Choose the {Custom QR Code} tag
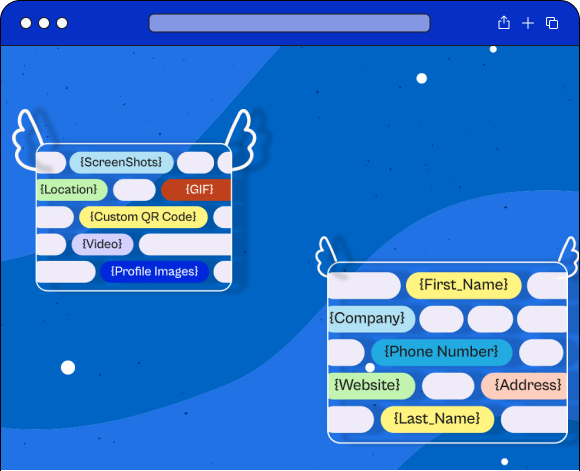 (143, 217)
